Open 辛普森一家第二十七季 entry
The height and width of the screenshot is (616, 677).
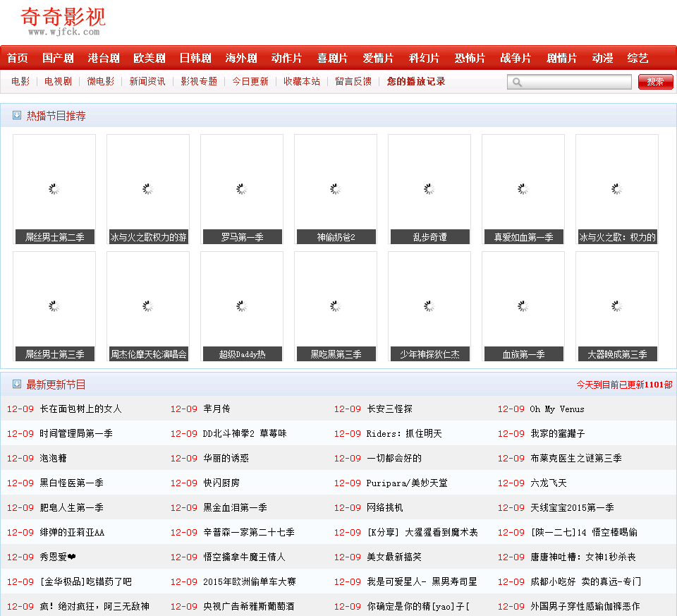point(249,532)
